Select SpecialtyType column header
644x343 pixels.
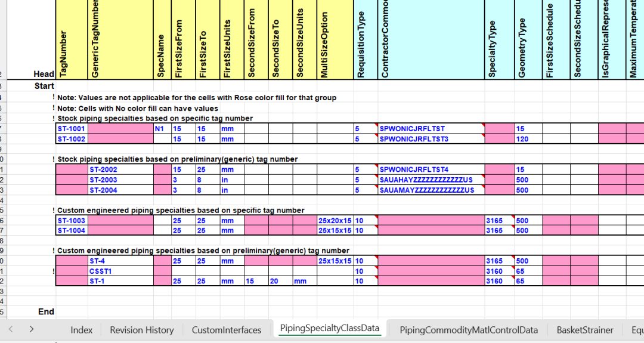click(500, 39)
